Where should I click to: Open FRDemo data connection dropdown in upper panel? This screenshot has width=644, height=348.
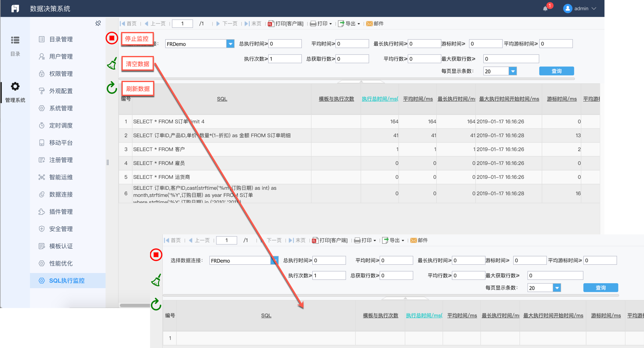[x=230, y=44]
